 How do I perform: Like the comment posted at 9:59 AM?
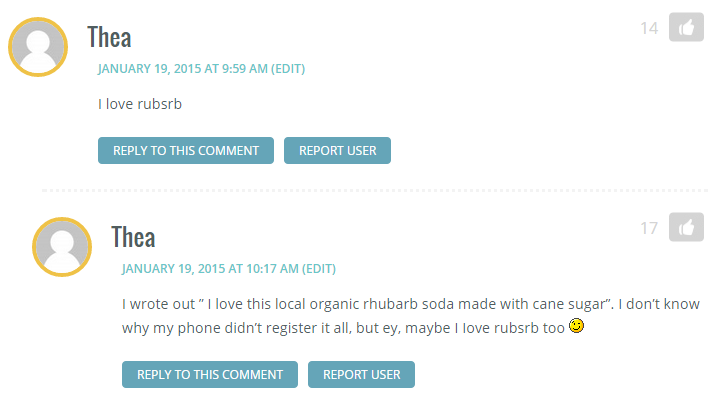click(686, 27)
